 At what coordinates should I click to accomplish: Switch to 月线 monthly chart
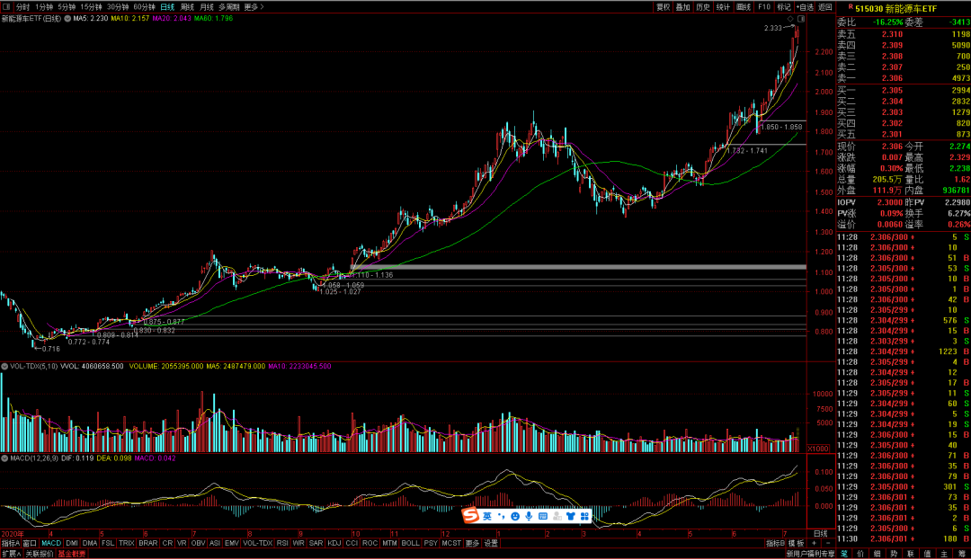click(x=207, y=7)
